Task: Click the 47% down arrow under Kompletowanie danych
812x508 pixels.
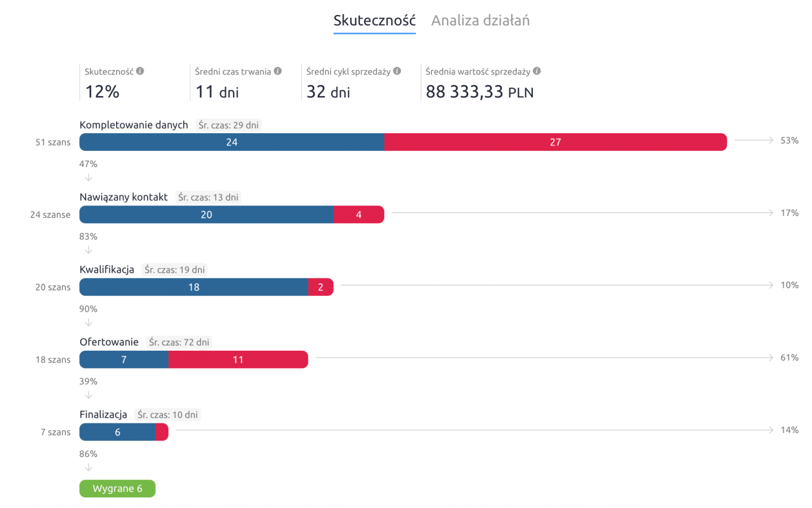Action: click(88, 177)
